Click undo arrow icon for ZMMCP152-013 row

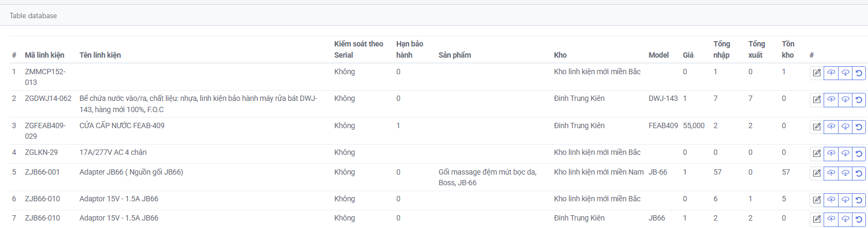point(859,73)
